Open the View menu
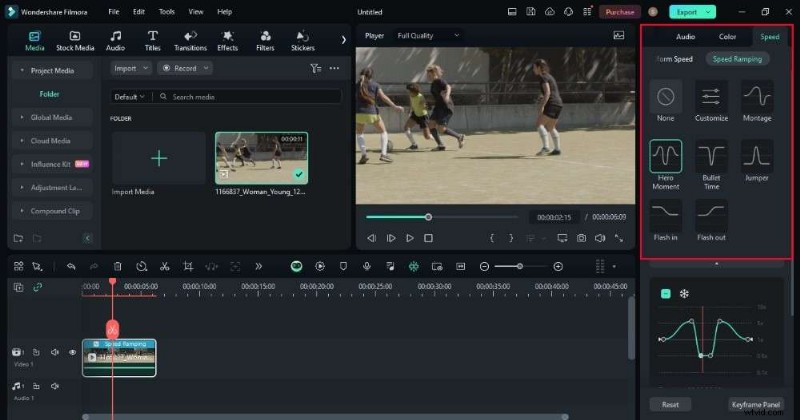The image size is (800, 420). point(196,12)
